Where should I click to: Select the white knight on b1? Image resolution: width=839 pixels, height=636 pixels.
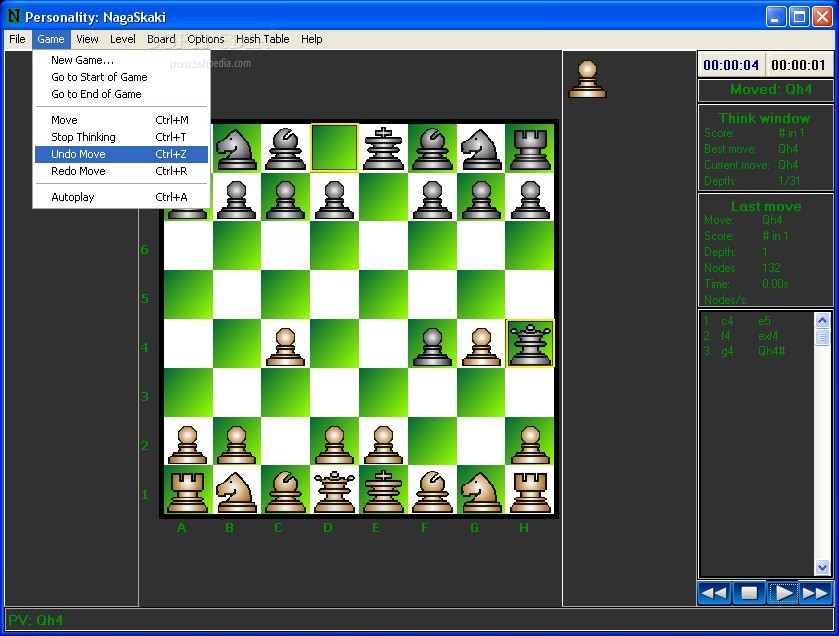point(237,492)
